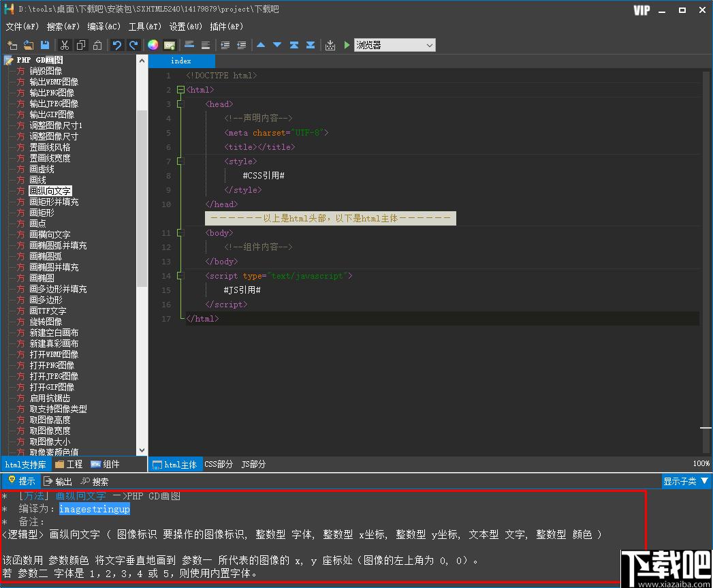
Task: Open the 编译(&C) menu
Action: click(104, 27)
